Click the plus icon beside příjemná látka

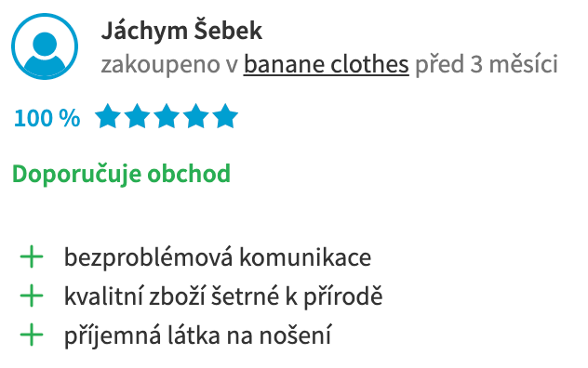(32, 335)
